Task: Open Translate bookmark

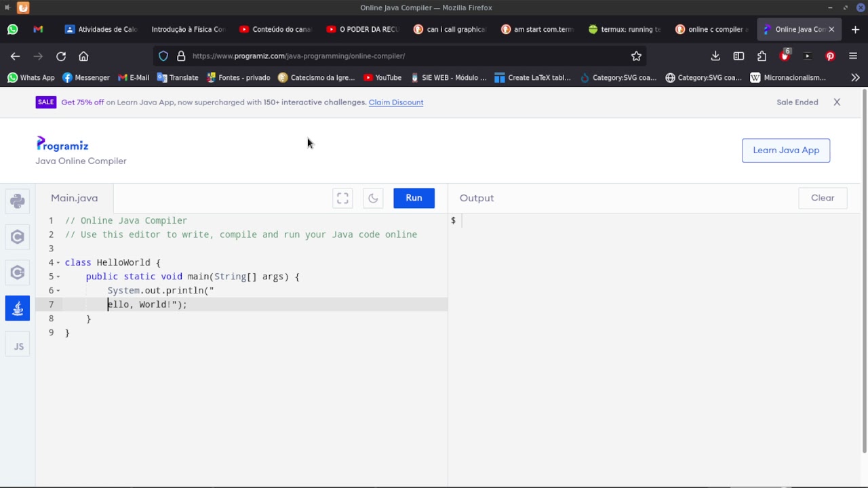Action: pos(178,77)
